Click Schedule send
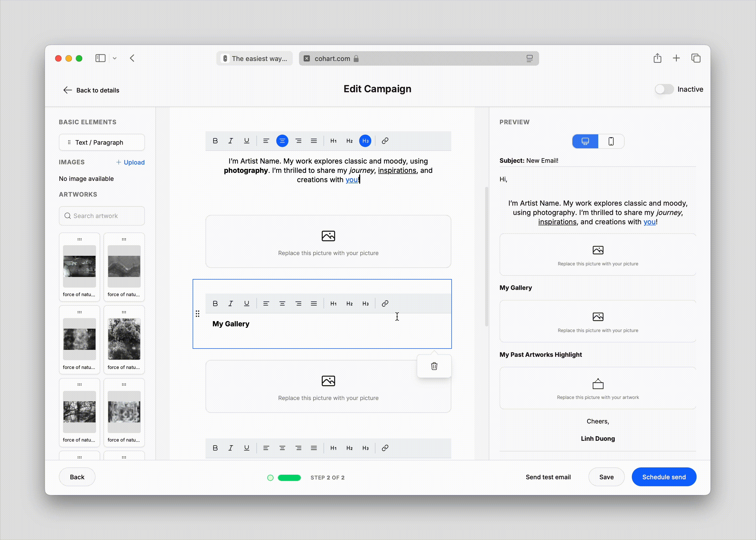 click(664, 477)
